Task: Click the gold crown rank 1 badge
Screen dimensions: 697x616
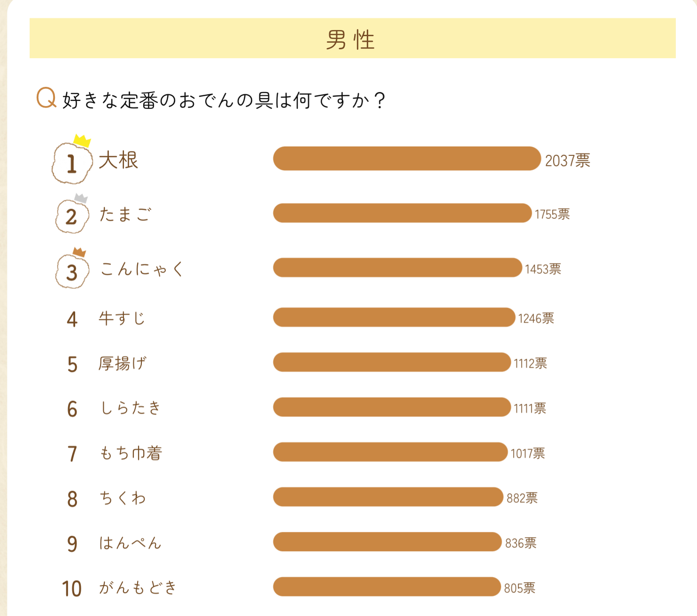Action: point(72,162)
